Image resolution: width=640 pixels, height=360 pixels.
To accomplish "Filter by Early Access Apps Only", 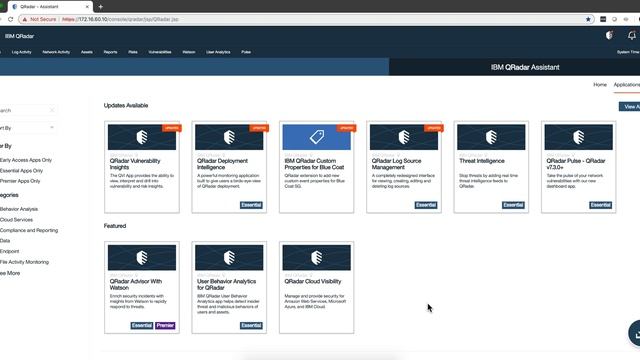I will pyautogui.click(x=26, y=160).
